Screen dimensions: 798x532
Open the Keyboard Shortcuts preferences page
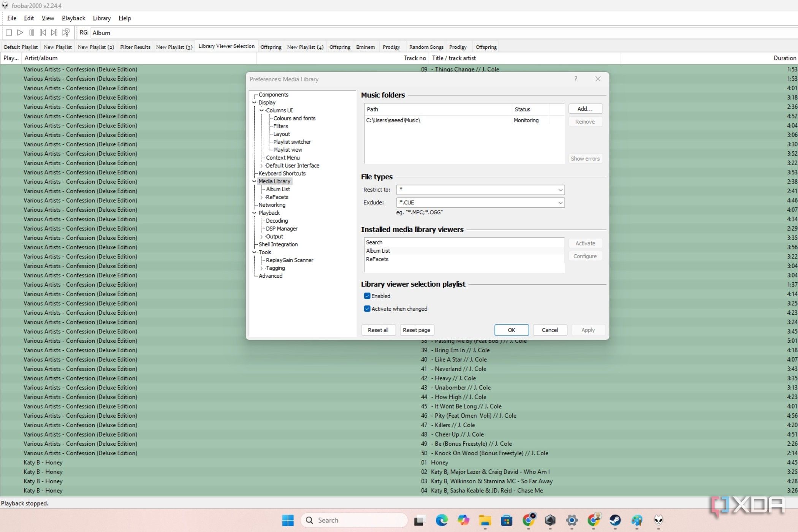[x=282, y=173]
